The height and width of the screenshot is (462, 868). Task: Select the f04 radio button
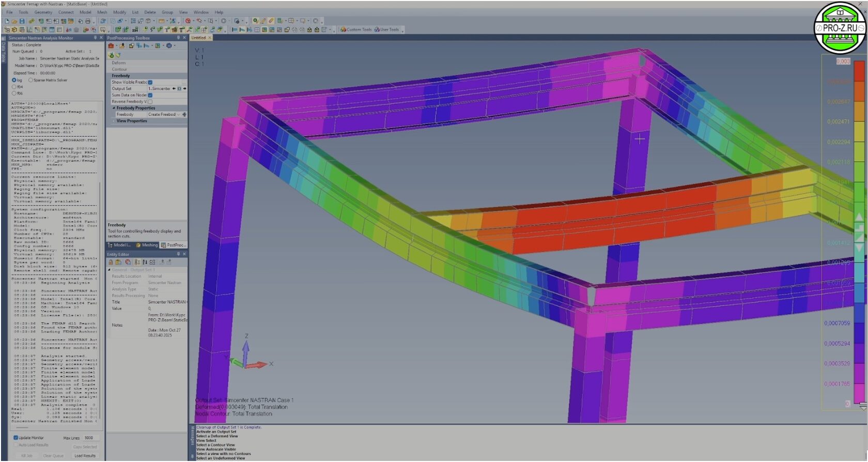click(14, 87)
